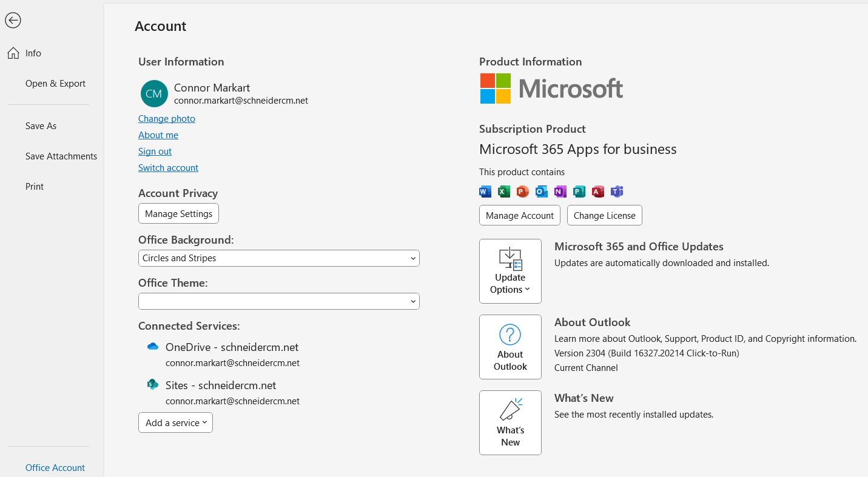Open the Office Background dropdown
The height and width of the screenshot is (477, 868).
click(x=279, y=258)
